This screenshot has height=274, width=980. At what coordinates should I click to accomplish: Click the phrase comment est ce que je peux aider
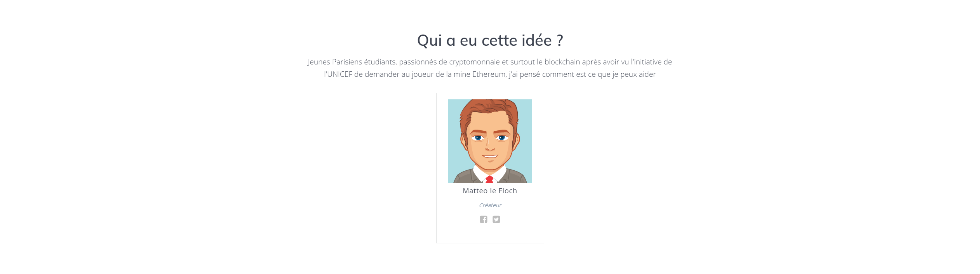[x=599, y=74]
